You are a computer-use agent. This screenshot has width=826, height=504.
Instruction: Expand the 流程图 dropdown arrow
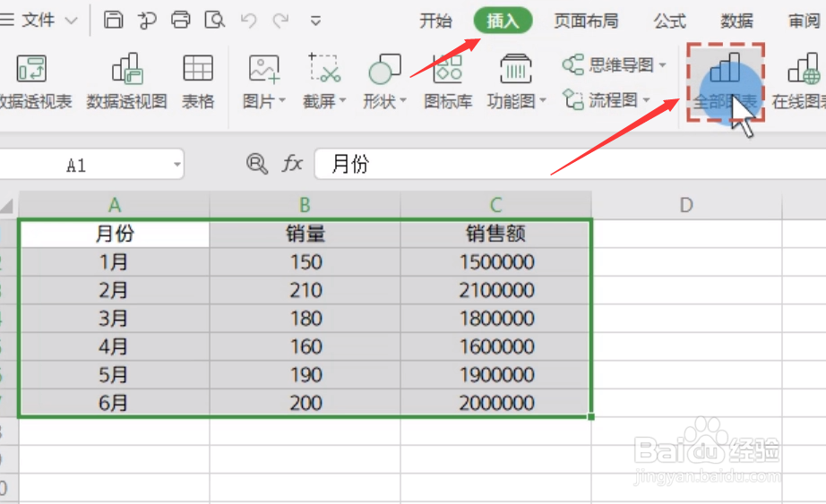[646, 100]
